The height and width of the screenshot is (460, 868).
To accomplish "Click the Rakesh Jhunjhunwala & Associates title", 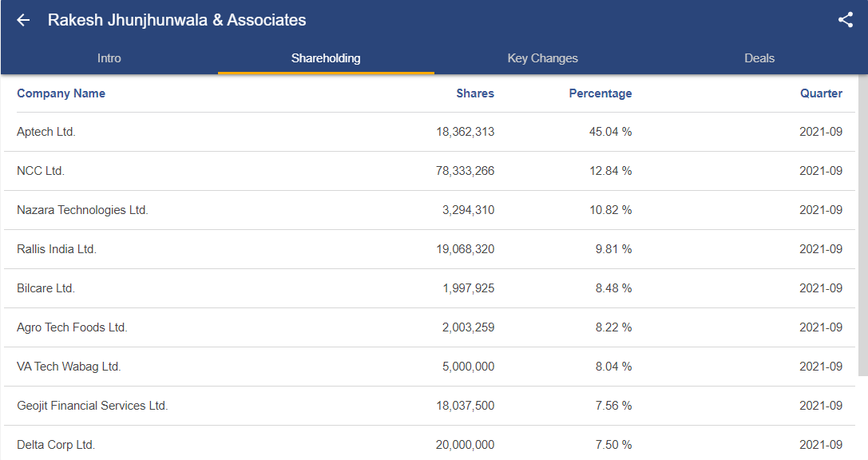I will click(176, 20).
